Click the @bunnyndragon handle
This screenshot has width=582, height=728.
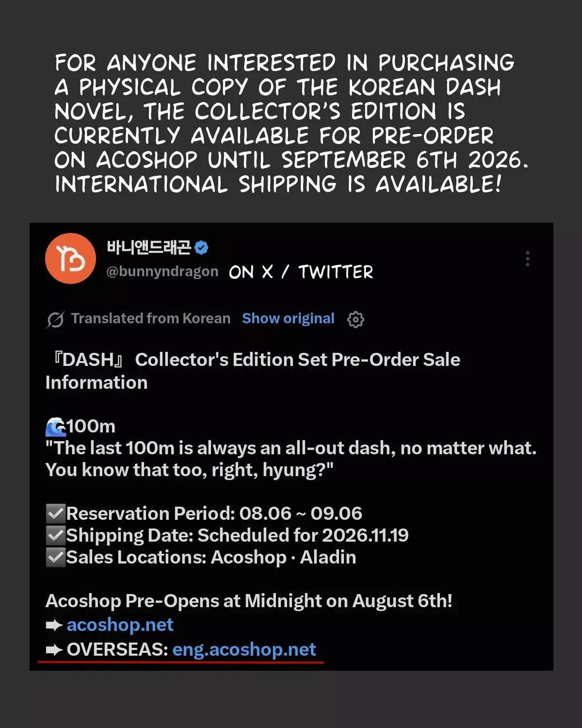pos(162,271)
